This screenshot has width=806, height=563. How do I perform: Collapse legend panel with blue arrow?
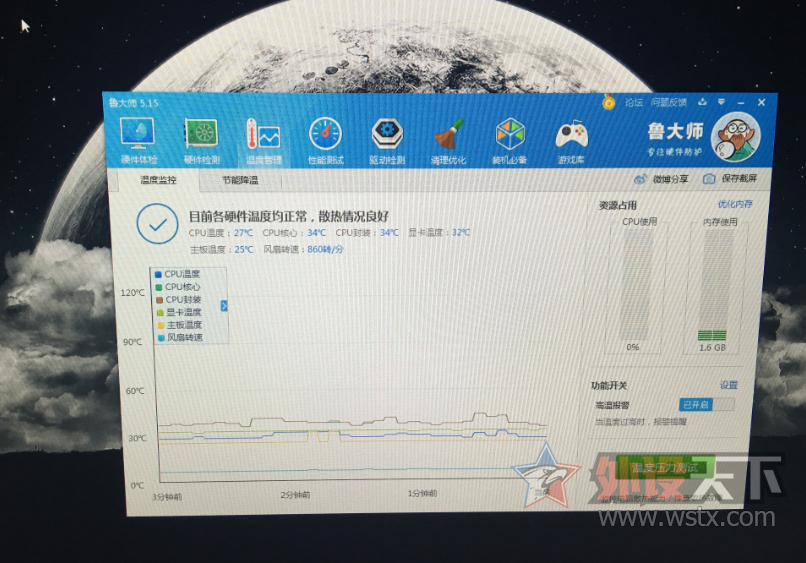pyautogui.click(x=224, y=306)
